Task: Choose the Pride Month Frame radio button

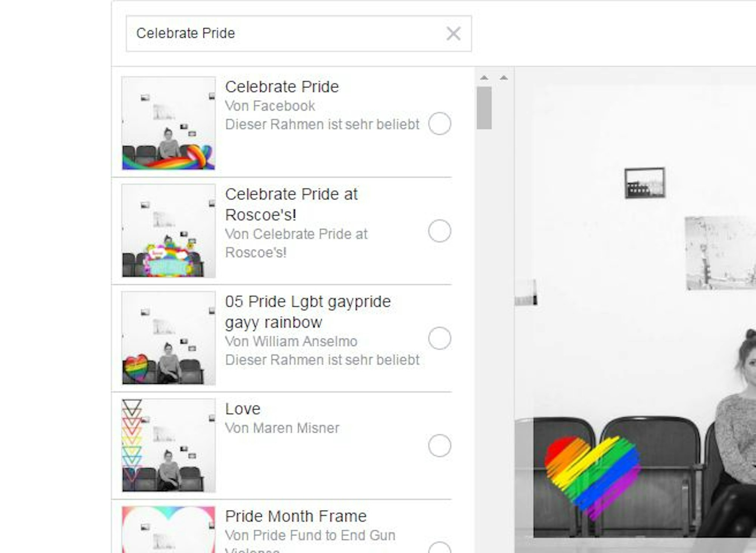Action: (439, 548)
